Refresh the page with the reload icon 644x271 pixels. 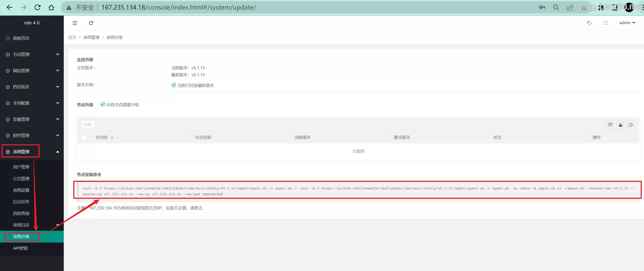click(x=91, y=23)
